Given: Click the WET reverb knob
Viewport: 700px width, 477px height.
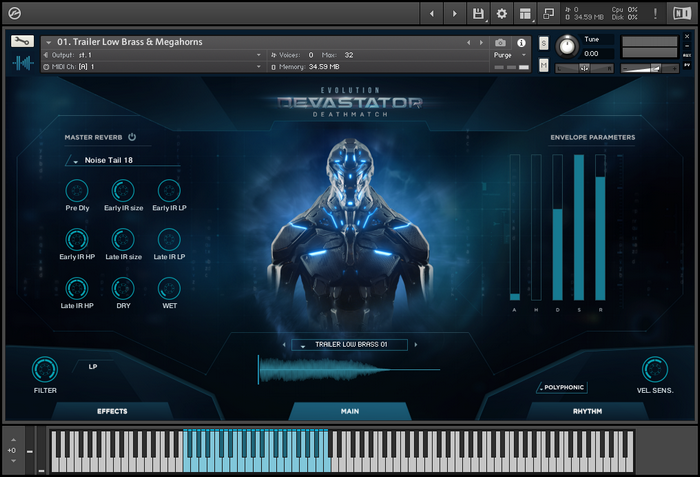Looking at the screenshot, I should tap(169, 288).
